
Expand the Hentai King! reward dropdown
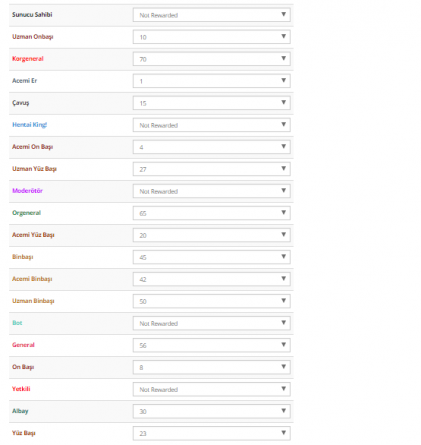coord(211,125)
